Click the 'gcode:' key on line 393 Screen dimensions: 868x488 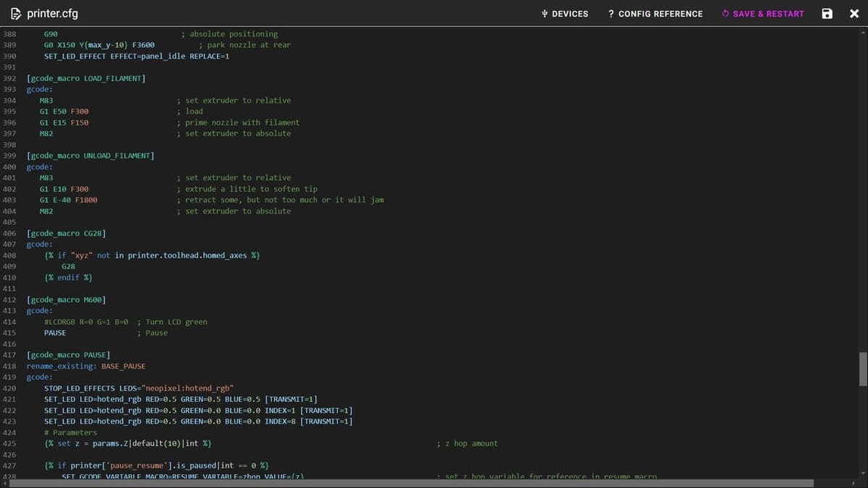[x=40, y=89]
